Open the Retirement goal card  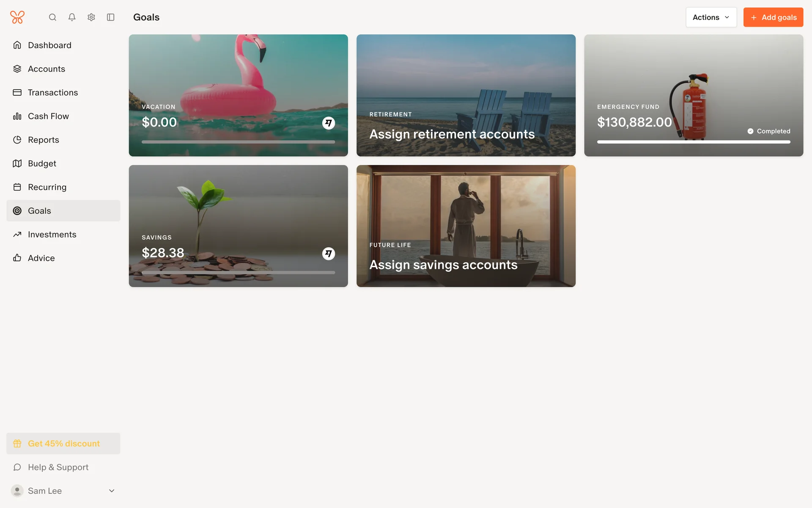tap(466, 95)
